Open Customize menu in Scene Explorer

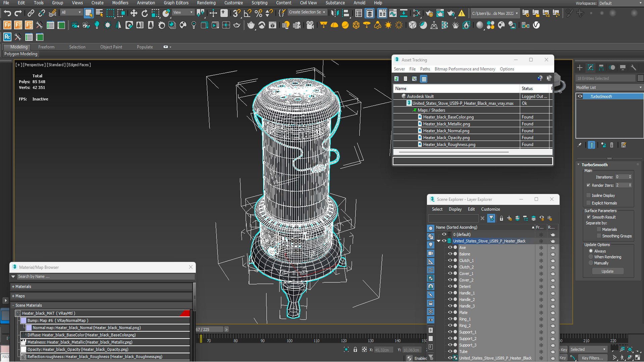490,209
